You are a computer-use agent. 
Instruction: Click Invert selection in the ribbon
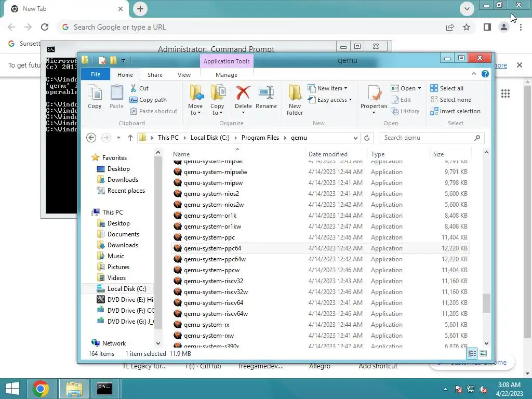[x=455, y=111]
